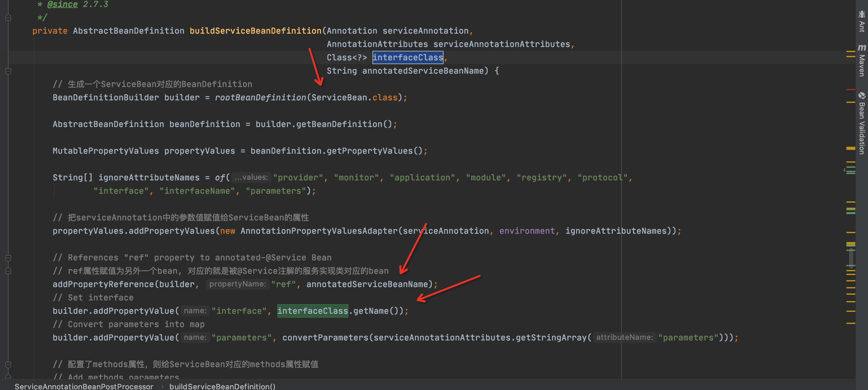Click the private keyword of the method
868x390 pixels.
tap(50, 31)
